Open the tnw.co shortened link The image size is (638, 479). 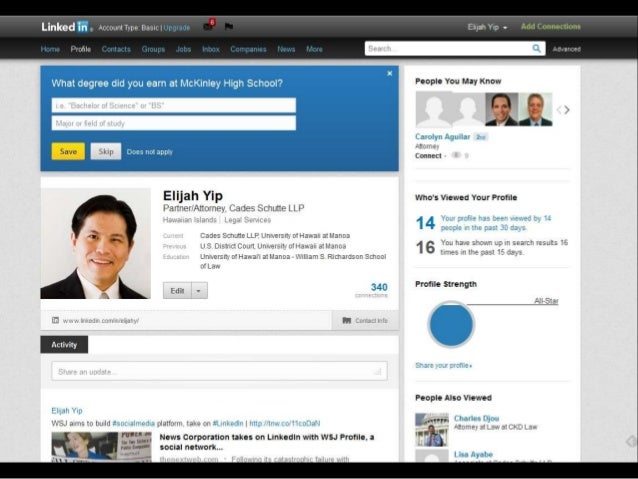[x=284, y=424]
